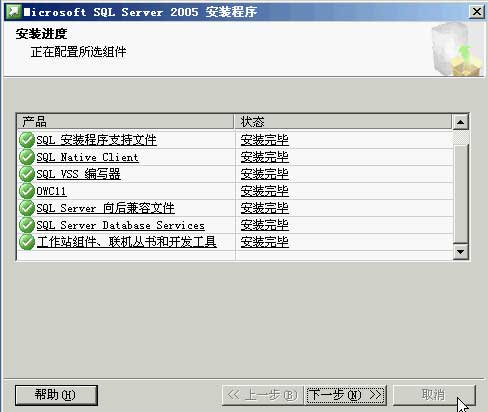Image resolution: width=488 pixels, height=412 pixels.
Task: Open the SQL Native Client product link
Action: tap(87, 157)
